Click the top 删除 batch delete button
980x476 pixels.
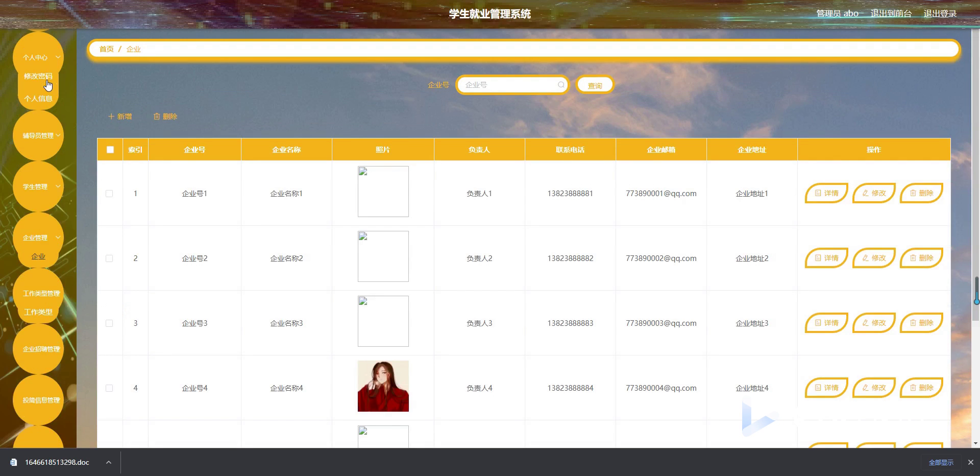165,116
